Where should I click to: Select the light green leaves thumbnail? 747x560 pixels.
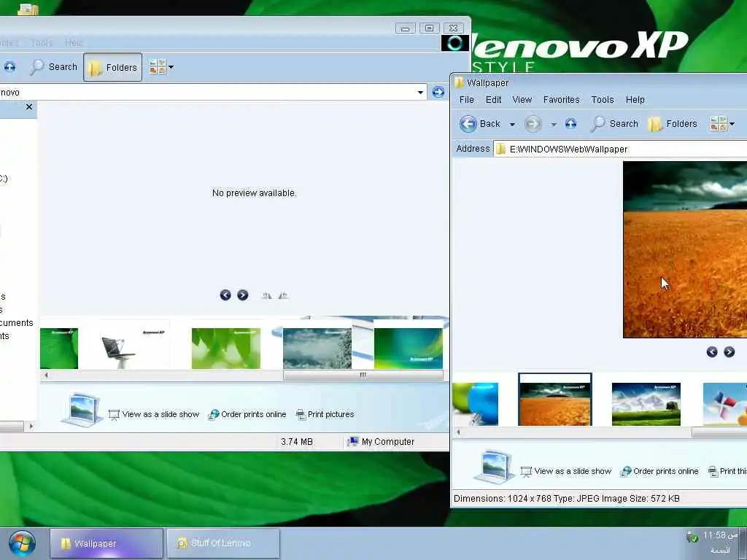[x=226, y=348]
